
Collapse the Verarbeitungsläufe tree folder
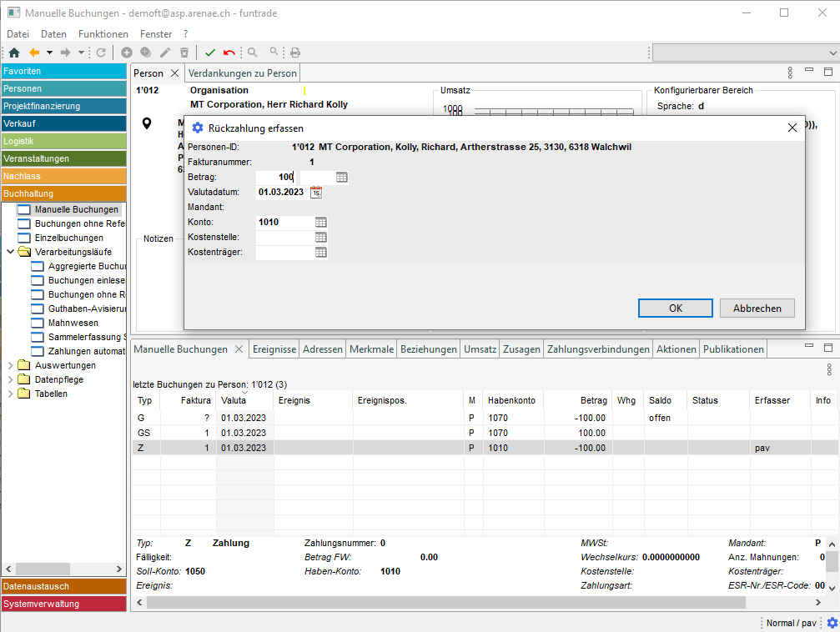(10, 252)
